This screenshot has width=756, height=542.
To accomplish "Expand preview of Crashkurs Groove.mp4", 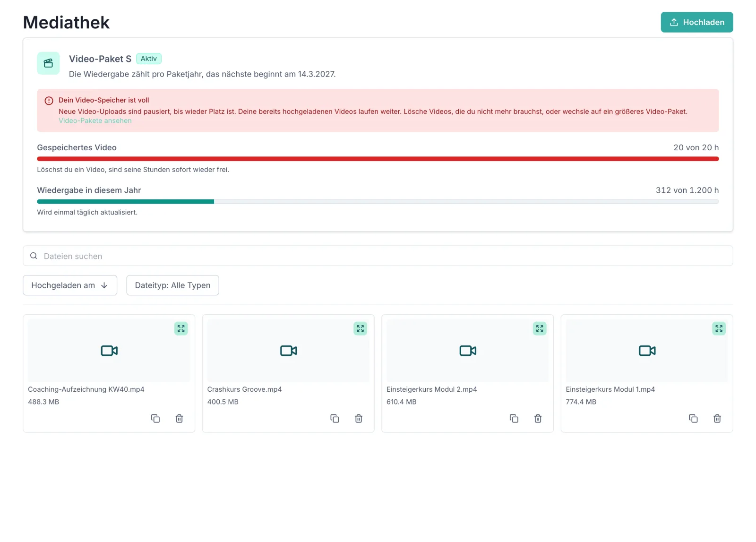I will [x=361, y=328].
